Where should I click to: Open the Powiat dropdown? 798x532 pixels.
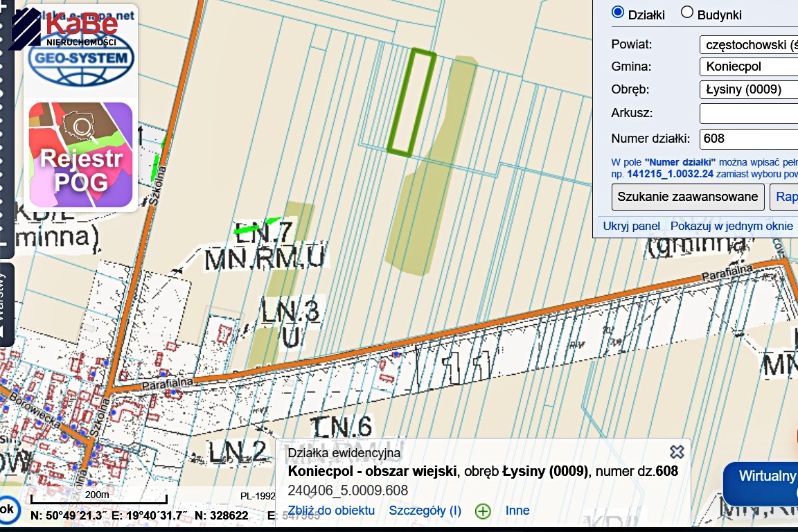pyautogui.click(x=748, y=45)
